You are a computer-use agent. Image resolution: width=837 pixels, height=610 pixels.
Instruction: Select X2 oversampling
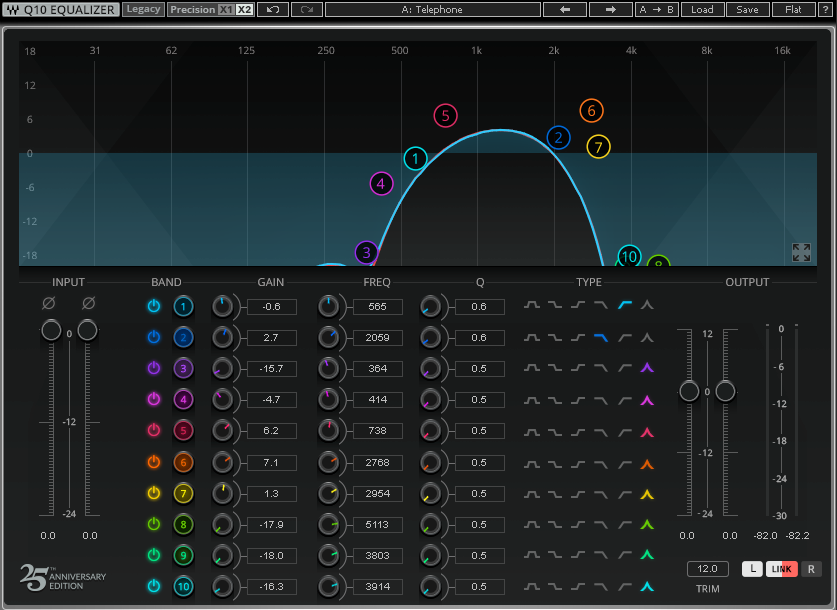coord(244,10)
